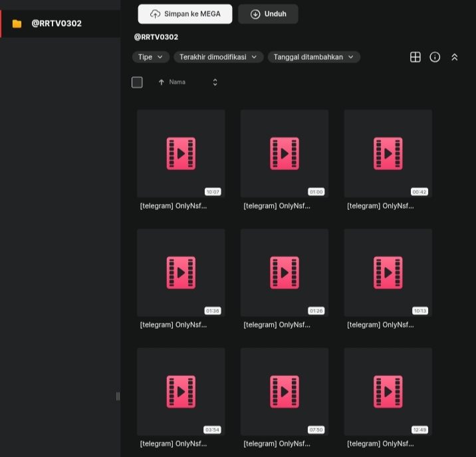Screen dimensions: 476x457
Task: Toggle sort direction arrow beside Nama
Action: 161,82
